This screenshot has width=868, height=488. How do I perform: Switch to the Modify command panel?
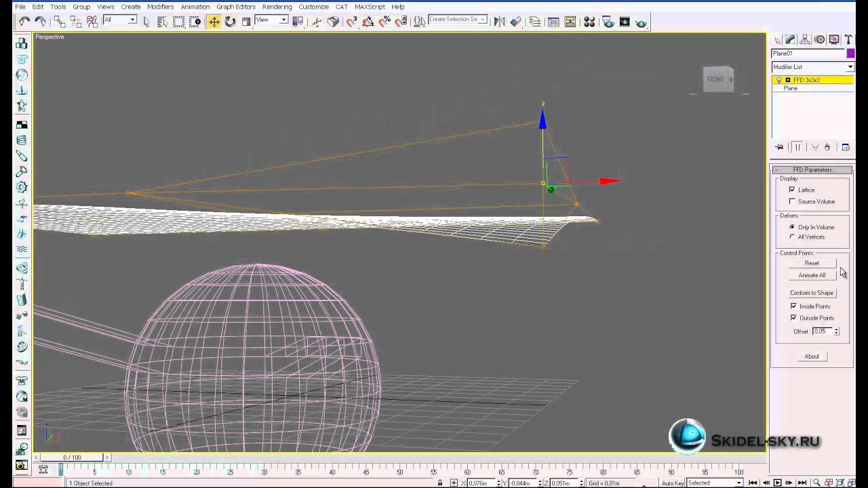(791, 39)
